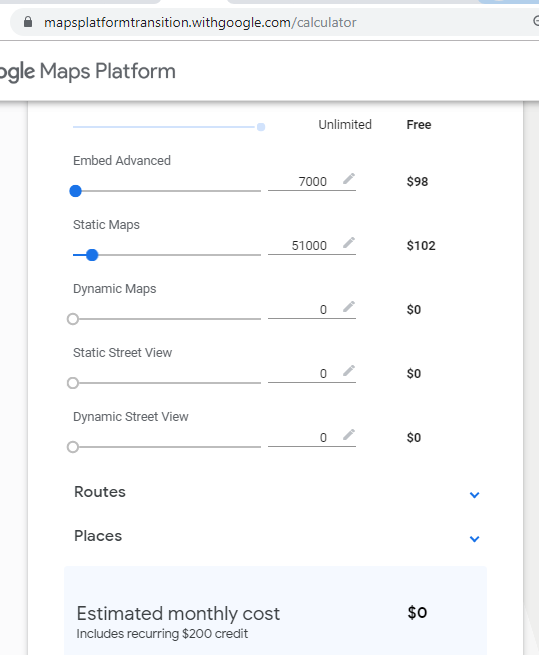
Task: Click the Dynamic Street View slider handle
Action: 73,447
